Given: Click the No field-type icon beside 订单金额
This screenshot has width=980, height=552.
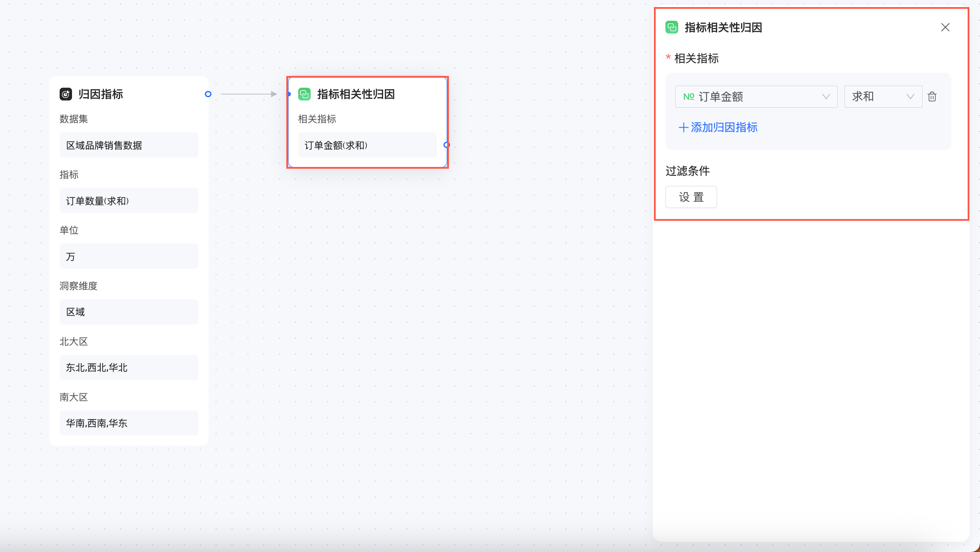Looking at the screenshot, I should (688, 97).
